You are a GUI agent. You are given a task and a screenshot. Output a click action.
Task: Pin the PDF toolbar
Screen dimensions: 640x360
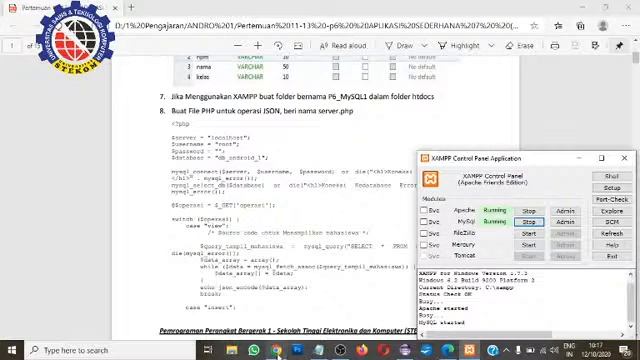[x=619, y=46]
